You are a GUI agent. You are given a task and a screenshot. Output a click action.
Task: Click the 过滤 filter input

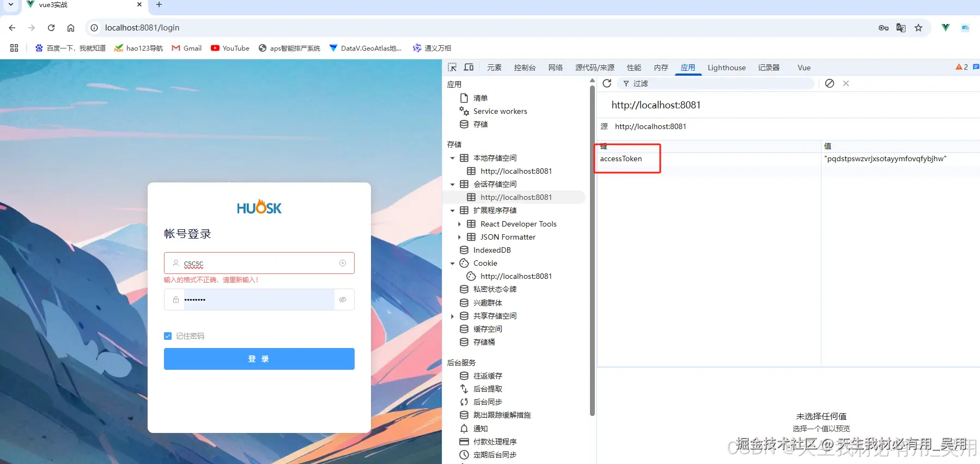[x=716, y=83]
